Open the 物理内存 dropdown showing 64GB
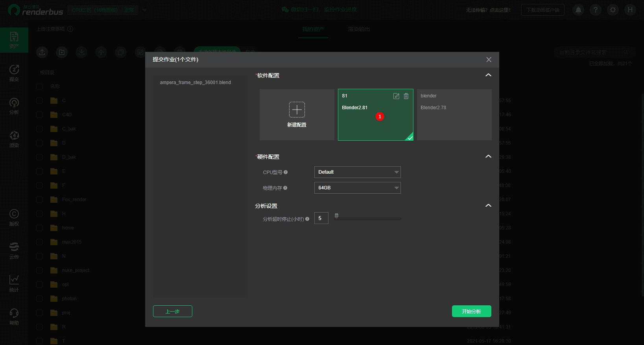The image size is (644, 345). pyautogui.click(x=357, y=188)
